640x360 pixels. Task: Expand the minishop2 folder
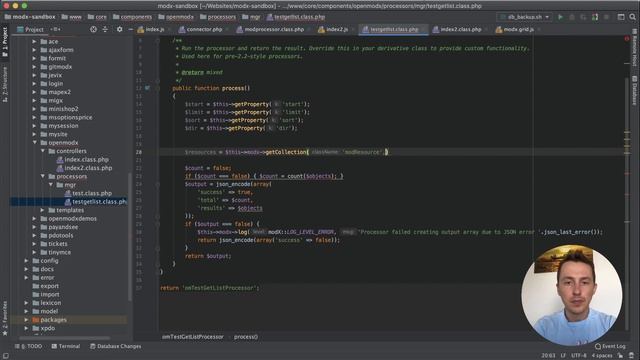click(34, 109)
